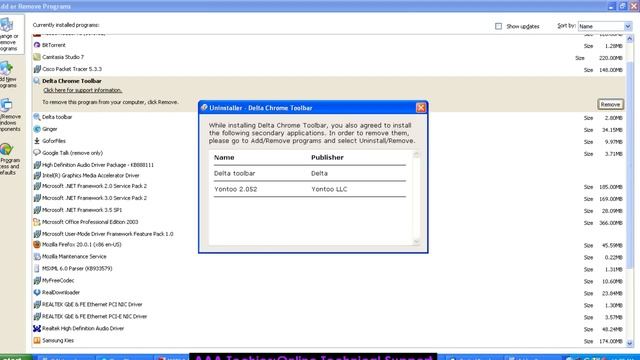
Task: Click the BitTorrent program icon
Action: click(37, 45)
